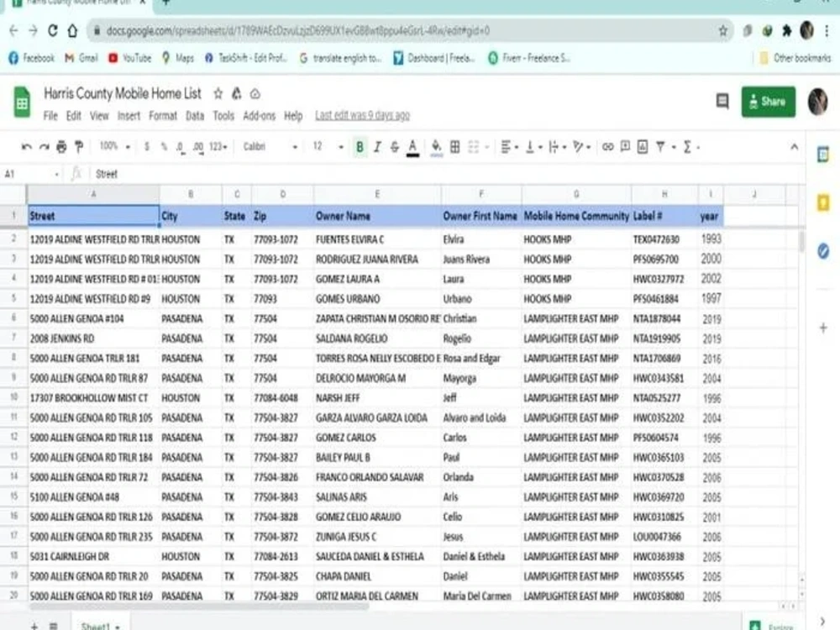This screenshot has height=630, width=840.
Task: Click the get add-ons plus icon
Action: [823, 328]
